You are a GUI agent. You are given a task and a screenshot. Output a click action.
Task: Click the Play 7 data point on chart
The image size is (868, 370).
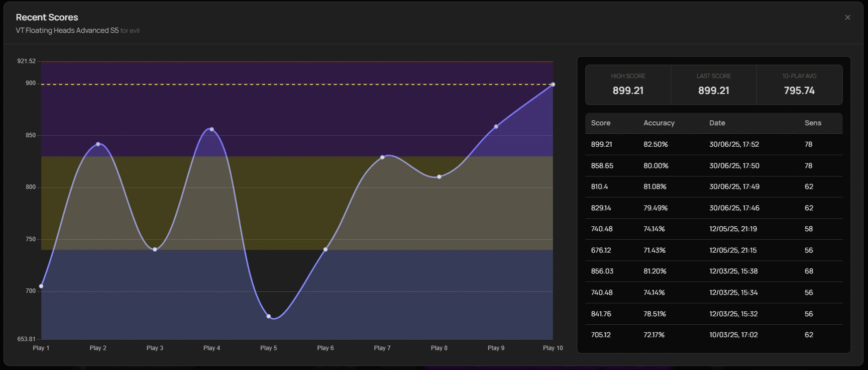pos(382,157)
